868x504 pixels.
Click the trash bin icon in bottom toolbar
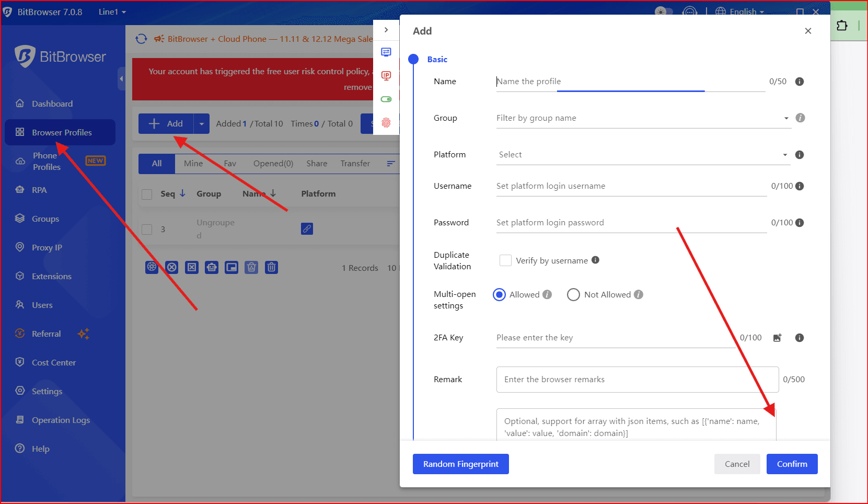(271, 268)
